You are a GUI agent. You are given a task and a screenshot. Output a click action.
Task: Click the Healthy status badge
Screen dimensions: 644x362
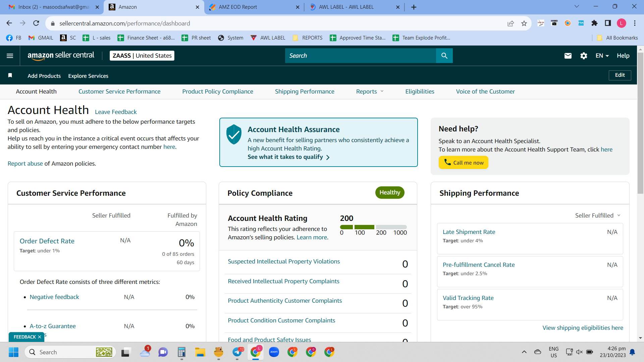coord(390,192)
